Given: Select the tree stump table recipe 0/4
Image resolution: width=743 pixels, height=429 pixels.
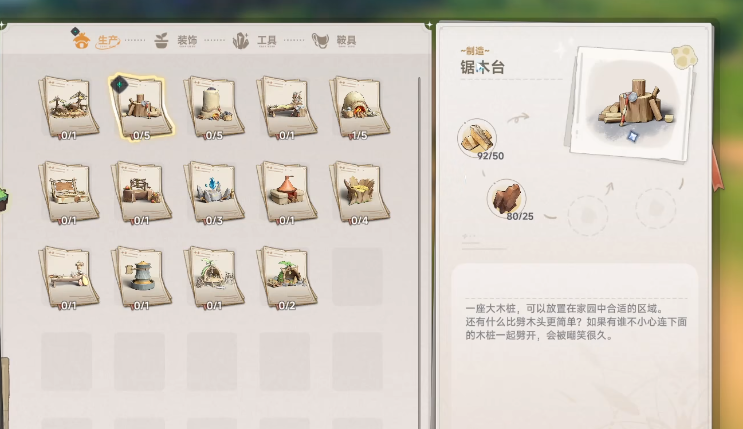Looking at the screenshot, I should 359,192.
